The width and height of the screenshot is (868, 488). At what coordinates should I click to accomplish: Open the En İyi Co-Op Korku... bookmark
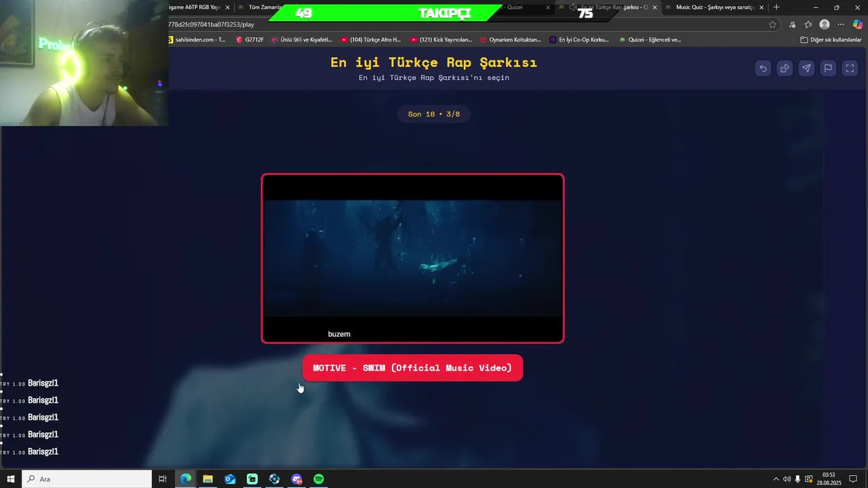pos(579,40)
